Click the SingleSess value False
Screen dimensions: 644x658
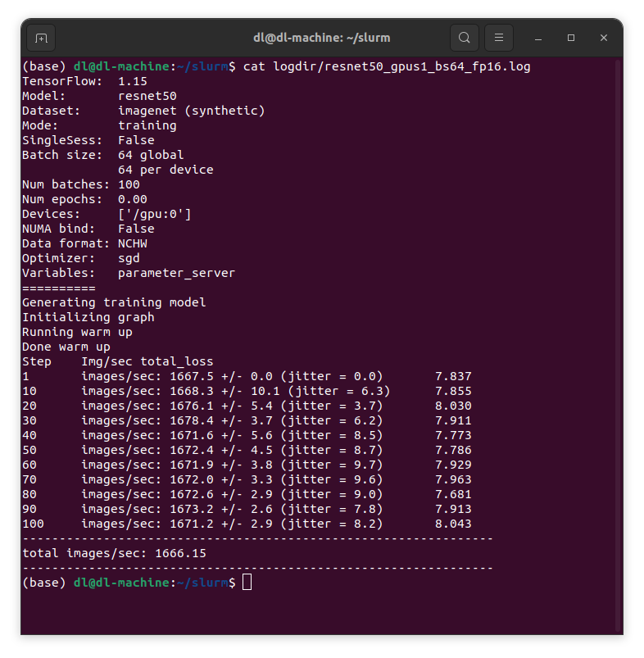[136, 140]
